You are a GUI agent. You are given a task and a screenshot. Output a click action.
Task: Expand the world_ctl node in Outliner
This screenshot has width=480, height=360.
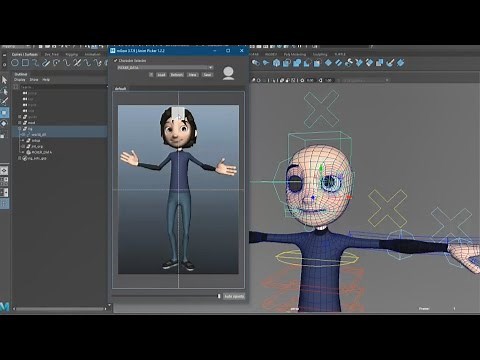tap(23, 135)
